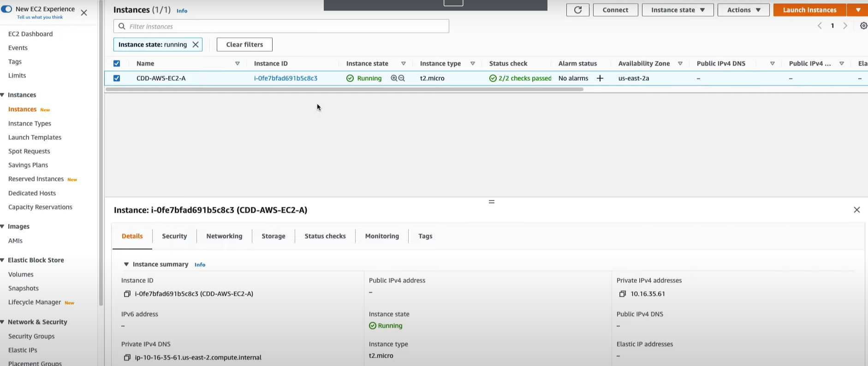Screen dimensions: 868x366
Task: Open EC2 Dashboard in sidebar
Action: pyautogui.click(x=30, y=34)
